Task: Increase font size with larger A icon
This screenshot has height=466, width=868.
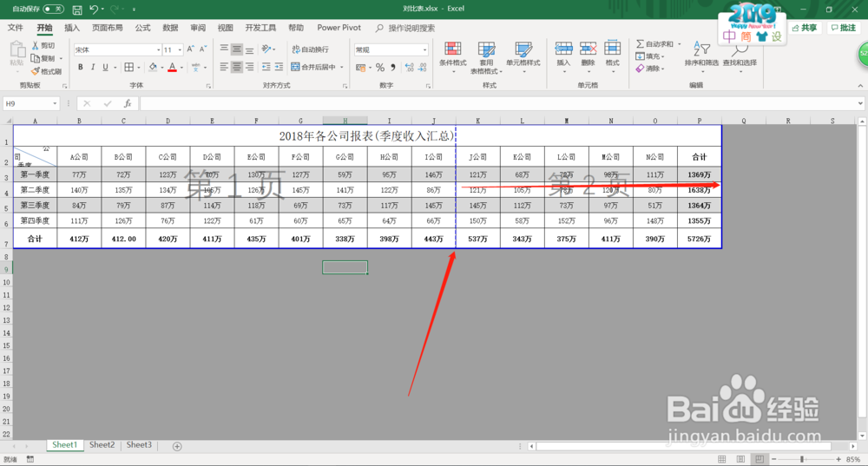Action: pyautogui.click(x=190, y=49)
